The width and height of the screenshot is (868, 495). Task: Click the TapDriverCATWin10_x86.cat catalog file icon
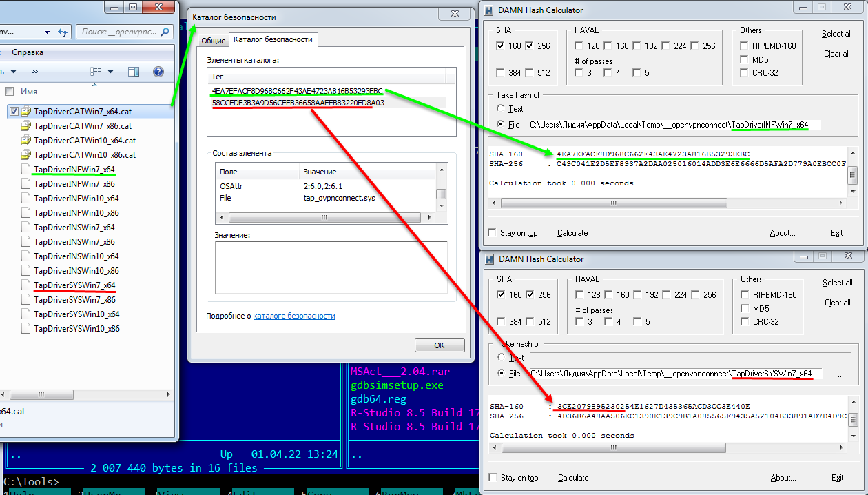pos(26,155)
